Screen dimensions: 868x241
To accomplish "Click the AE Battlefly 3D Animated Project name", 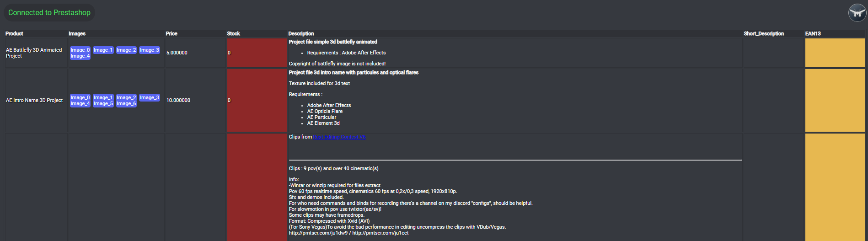I will (x=34, y=53).
